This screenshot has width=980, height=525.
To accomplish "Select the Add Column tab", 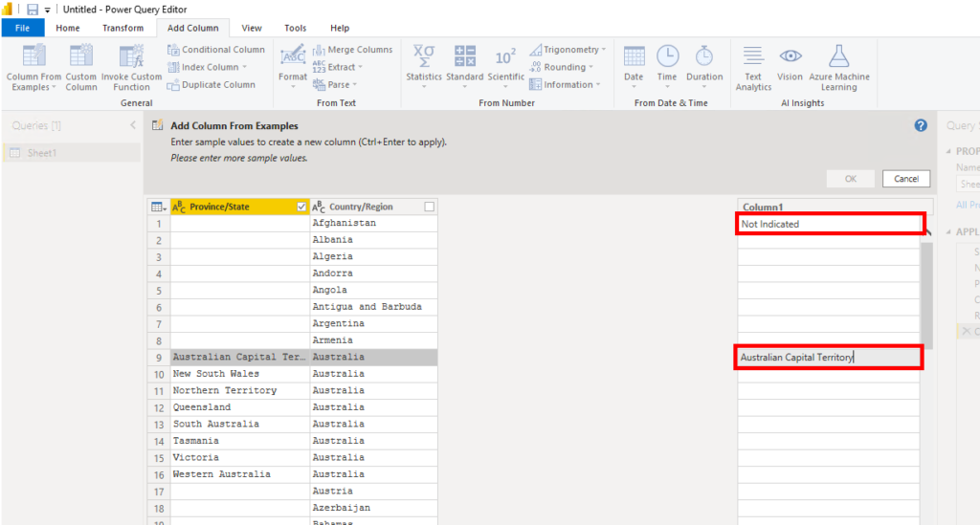I will [x=193, y=28].
